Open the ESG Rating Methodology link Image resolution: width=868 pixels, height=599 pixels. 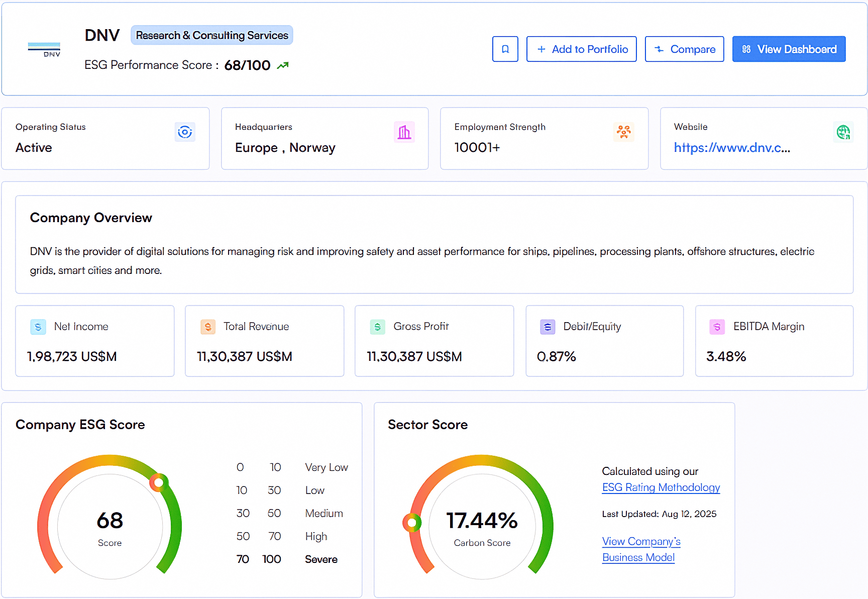661,487
